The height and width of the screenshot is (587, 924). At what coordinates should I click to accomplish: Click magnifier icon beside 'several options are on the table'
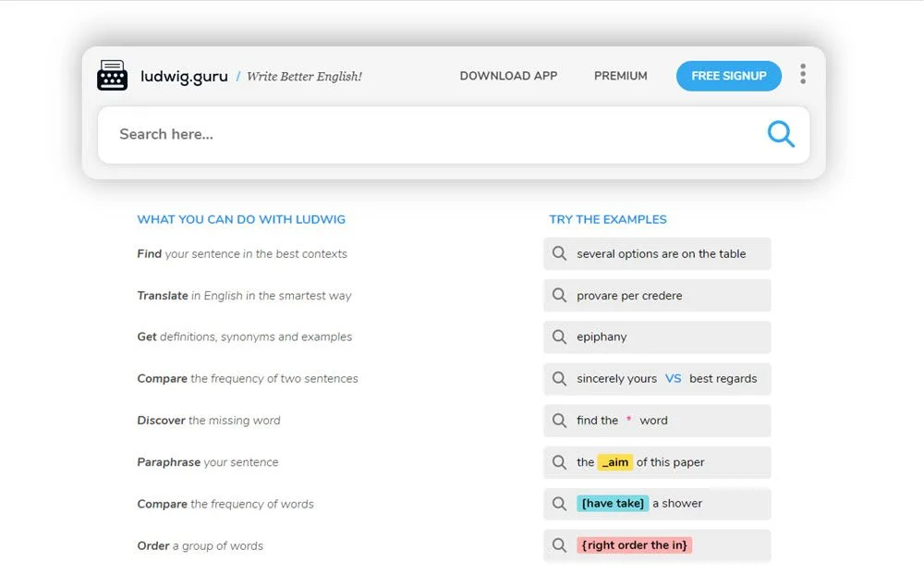[x=559, y=253]
